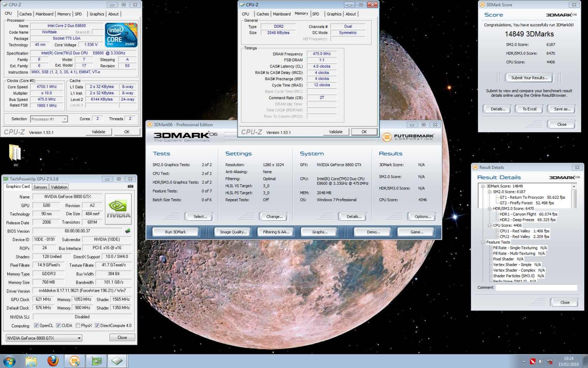
Task: Click Validate in left CPU-Z window
Action: click(98, 132)
